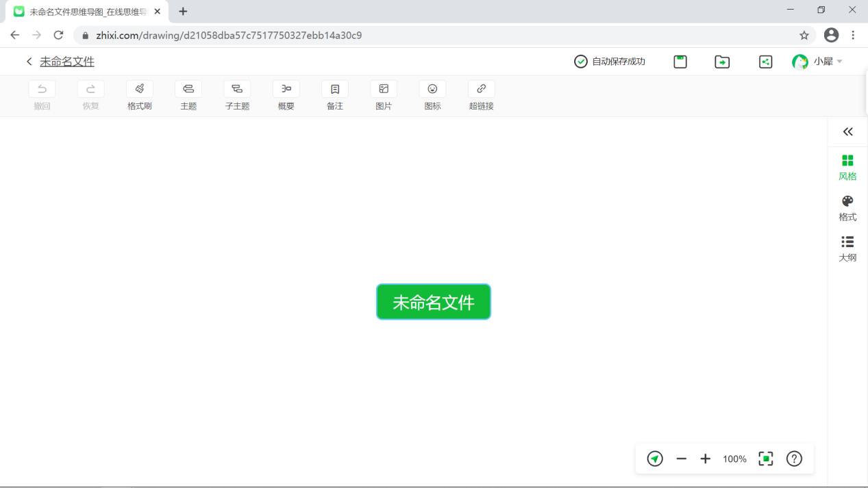Image resolution: width=868 pixels, height=488 pixels.
Task: Insert a new 主题 topic
Action: (x=188, y=96)
